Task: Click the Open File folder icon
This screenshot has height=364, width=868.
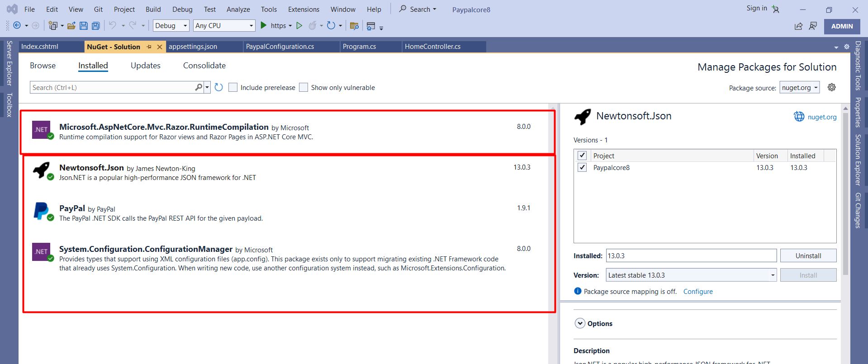Action: [71, 26]
